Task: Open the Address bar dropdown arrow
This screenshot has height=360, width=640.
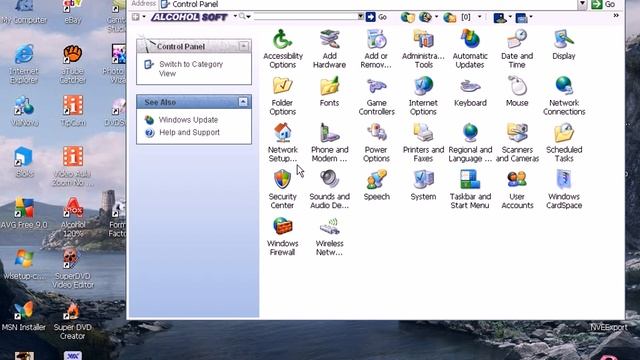Action: click(582, 4)
